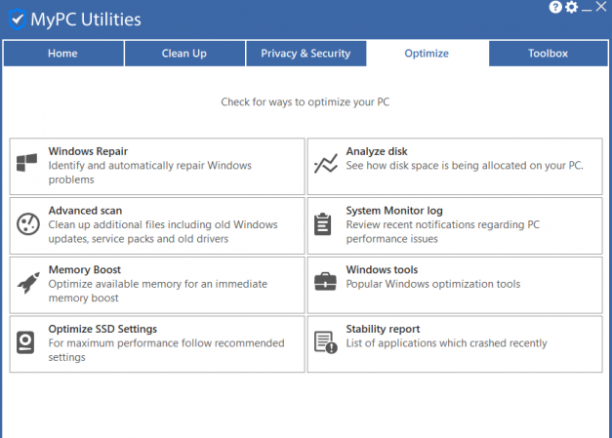
Task: Click 'For maximum performance' description
Action: 166,350
